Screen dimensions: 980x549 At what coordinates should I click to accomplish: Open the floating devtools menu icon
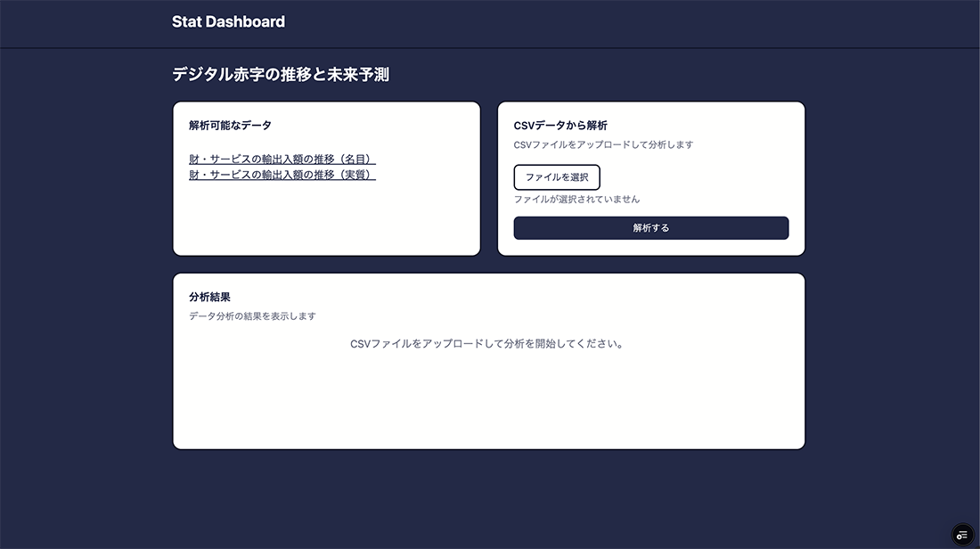pos(961,534)
